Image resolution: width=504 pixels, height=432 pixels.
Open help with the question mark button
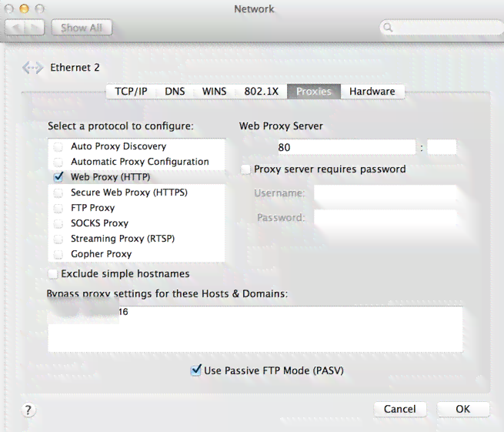(x=28, y=410)
